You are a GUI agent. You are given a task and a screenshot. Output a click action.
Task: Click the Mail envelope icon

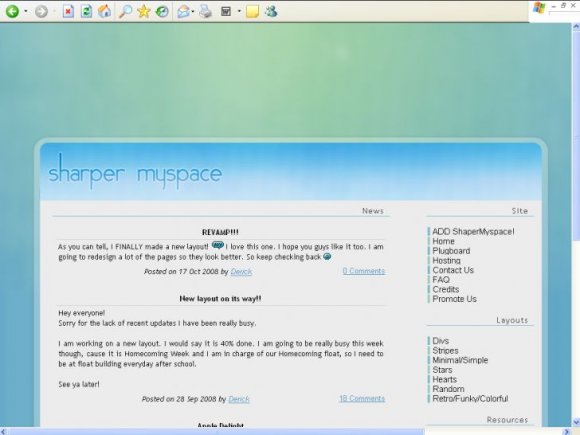pyautogui.click(x=183, y=11)
